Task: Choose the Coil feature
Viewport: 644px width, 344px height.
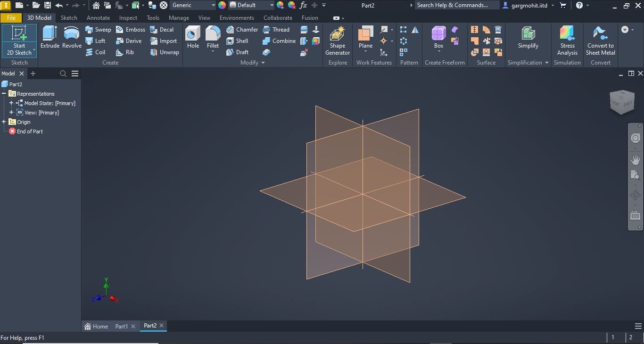Action: coord(95,52)
